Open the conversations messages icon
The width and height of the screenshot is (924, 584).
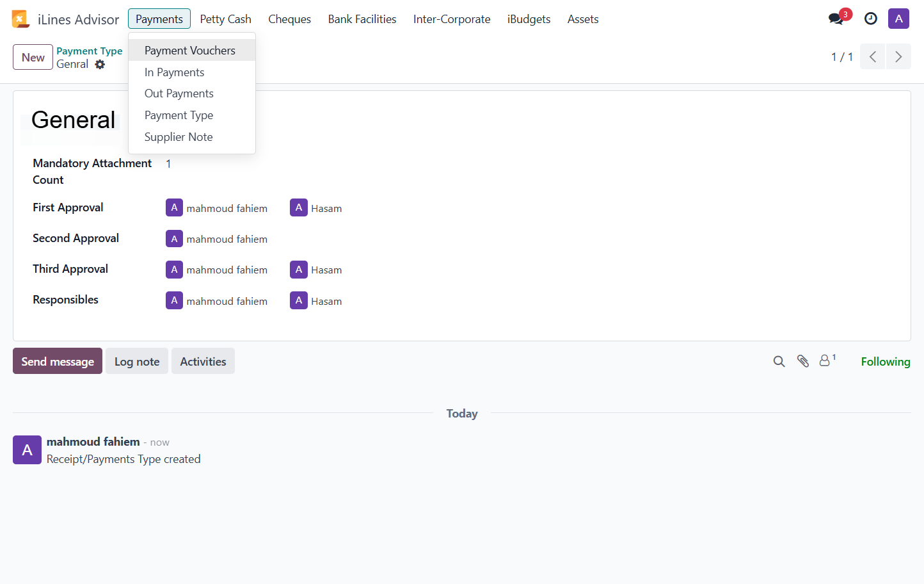coord(836,19)
